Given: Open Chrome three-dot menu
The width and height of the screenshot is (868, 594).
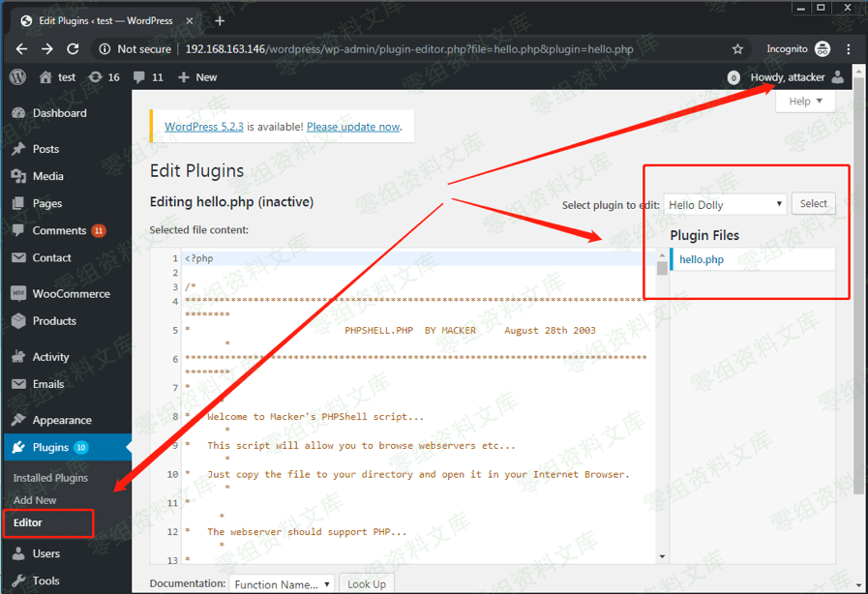Looking at the screenshot, I should tap(849, 48).
